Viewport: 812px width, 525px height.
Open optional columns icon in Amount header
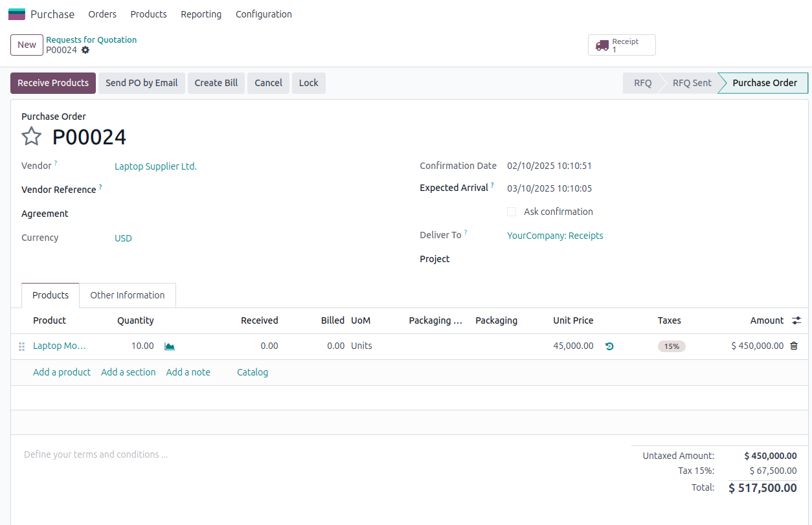coord(796,320)
